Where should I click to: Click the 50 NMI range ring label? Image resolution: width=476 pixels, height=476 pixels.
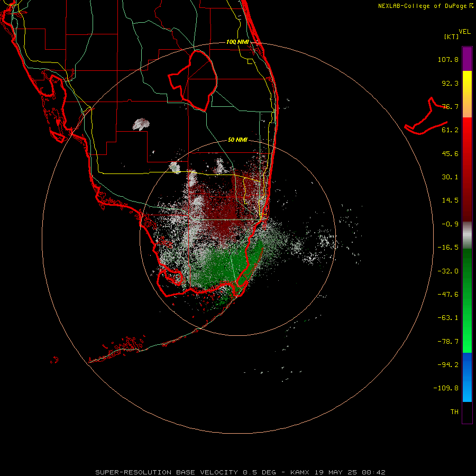click(237, 140)
